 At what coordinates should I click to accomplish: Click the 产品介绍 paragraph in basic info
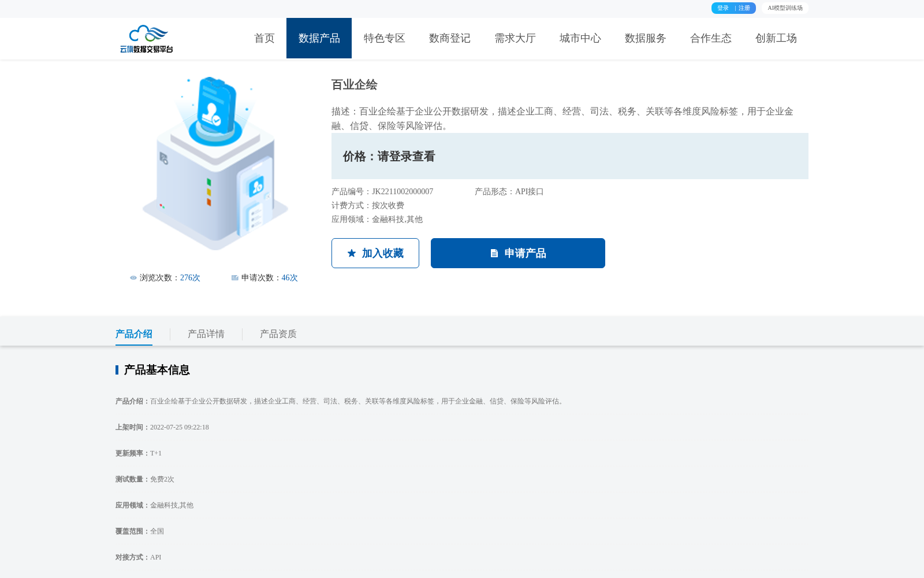click(x=340, y=401)
